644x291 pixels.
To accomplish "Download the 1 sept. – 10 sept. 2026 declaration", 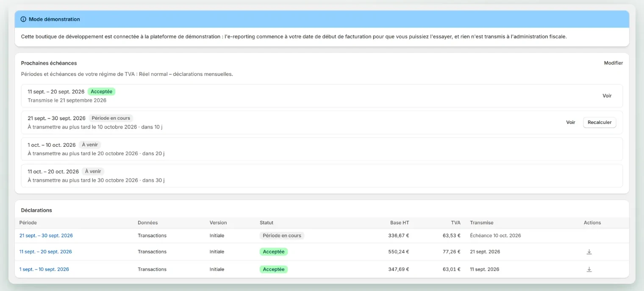I will tap(589, 269).
